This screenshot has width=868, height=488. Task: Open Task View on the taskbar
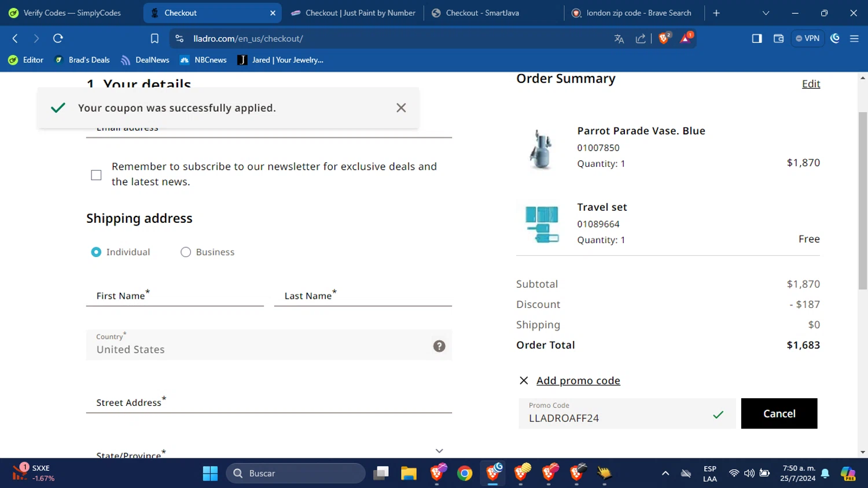point(381,474)
